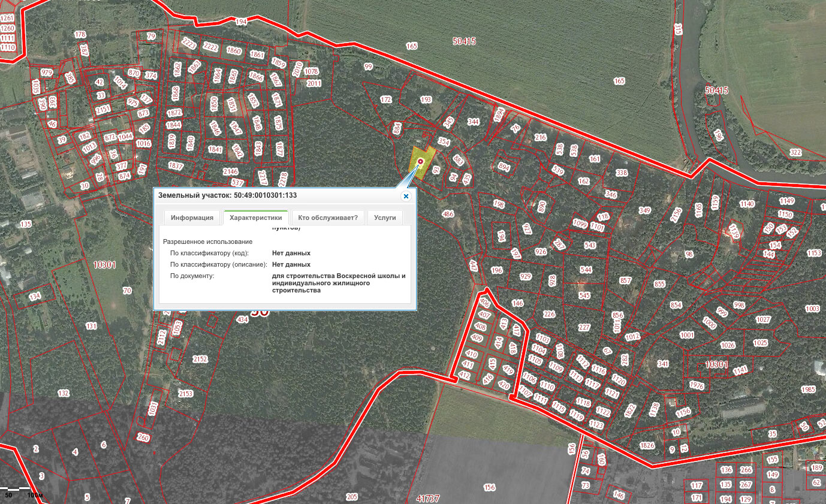The width and height of the screenshot is (826, 504).
Task: Select parcel labeled 1140
Action: pyautogui.click(x=747, y=204)
